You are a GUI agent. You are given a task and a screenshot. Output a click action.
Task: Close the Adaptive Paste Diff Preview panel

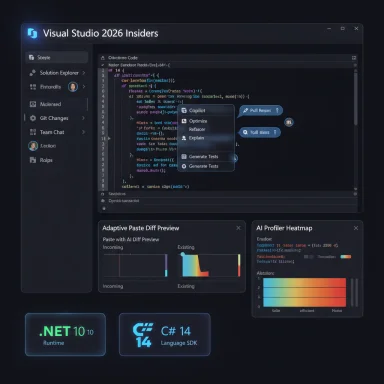coord(238,228)
